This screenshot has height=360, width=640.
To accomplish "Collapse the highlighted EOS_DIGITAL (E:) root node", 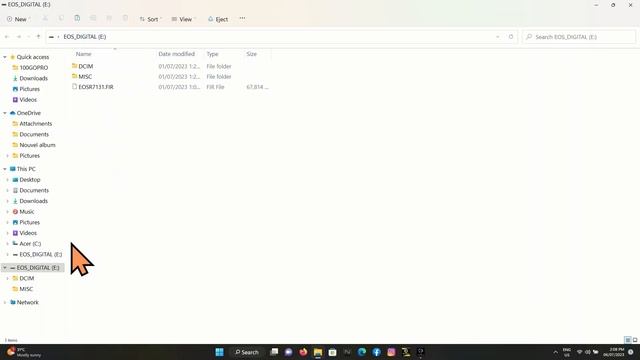I will tap(5, 268).
